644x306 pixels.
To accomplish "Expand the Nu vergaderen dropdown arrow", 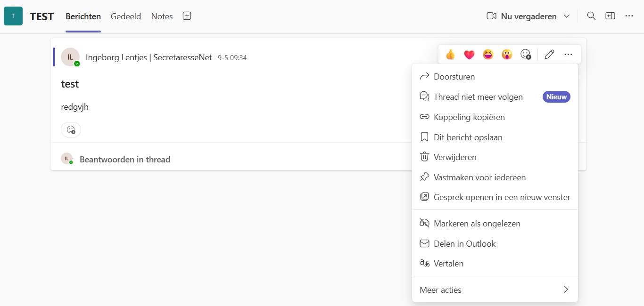I will pyautogui.click(x=567, y=16).
